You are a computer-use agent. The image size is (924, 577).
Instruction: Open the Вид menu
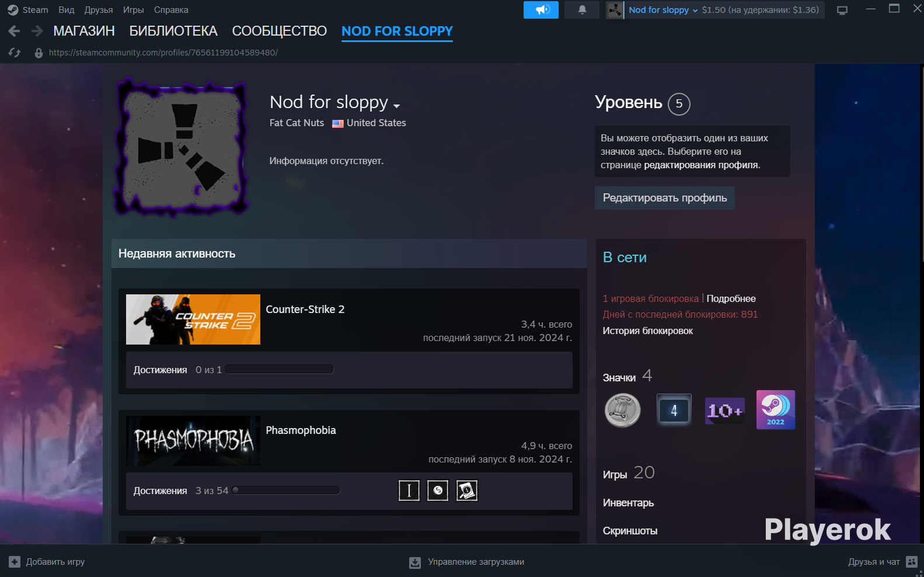click(67, 10)
